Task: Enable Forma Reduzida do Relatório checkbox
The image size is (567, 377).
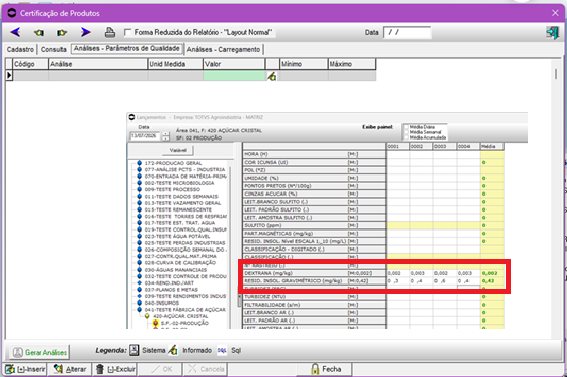Action: point(127,33)
